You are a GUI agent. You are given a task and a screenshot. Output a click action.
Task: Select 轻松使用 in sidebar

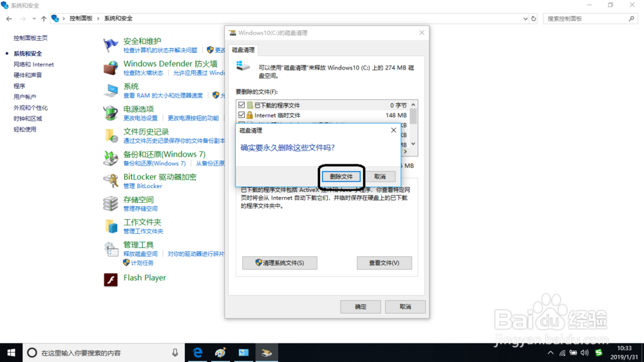click(x=24, y=129)
